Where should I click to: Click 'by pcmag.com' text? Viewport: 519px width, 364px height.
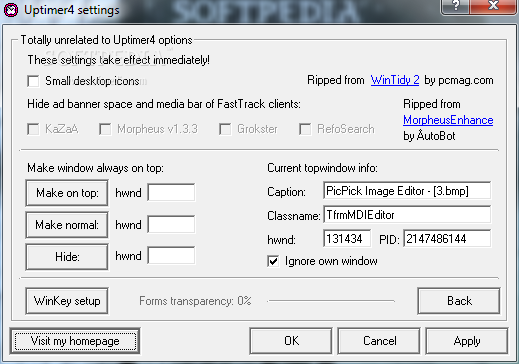[459, 80]
